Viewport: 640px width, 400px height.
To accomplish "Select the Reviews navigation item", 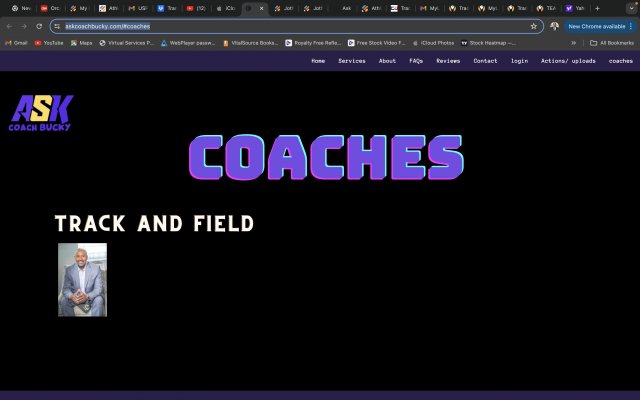I will (448, 61).
